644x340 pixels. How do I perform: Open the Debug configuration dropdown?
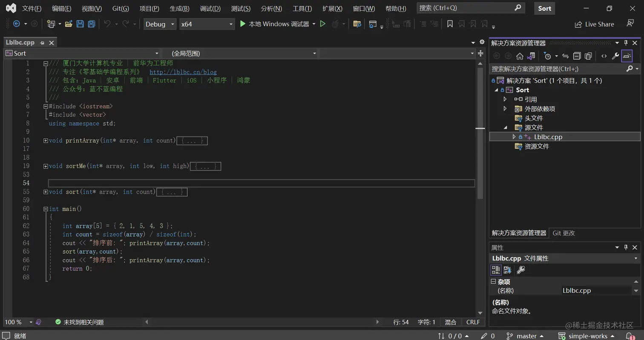pos(160,24)
